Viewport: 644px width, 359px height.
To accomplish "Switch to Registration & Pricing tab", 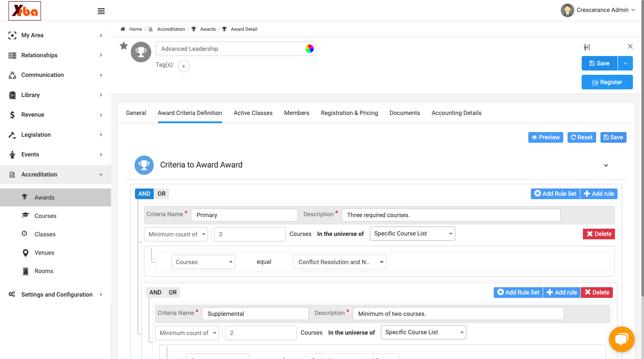I will (x=349, y=113).
